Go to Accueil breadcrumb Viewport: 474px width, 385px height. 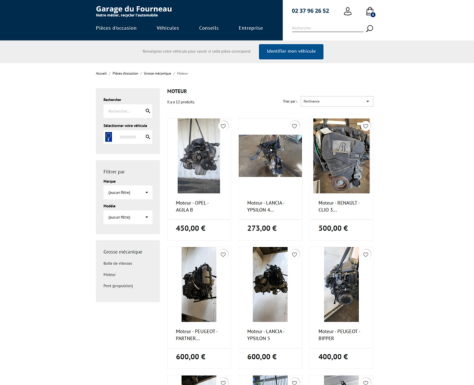(x=101, y=73)
